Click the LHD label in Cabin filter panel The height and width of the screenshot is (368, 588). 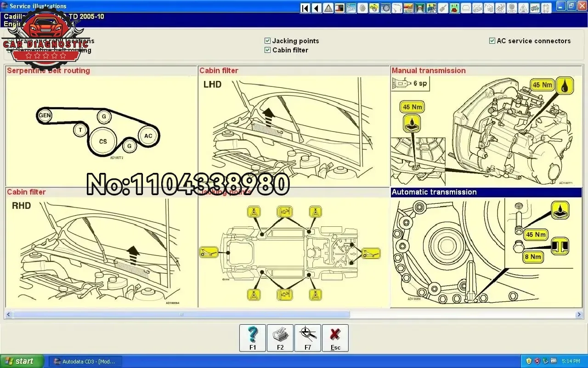[212, 84]
